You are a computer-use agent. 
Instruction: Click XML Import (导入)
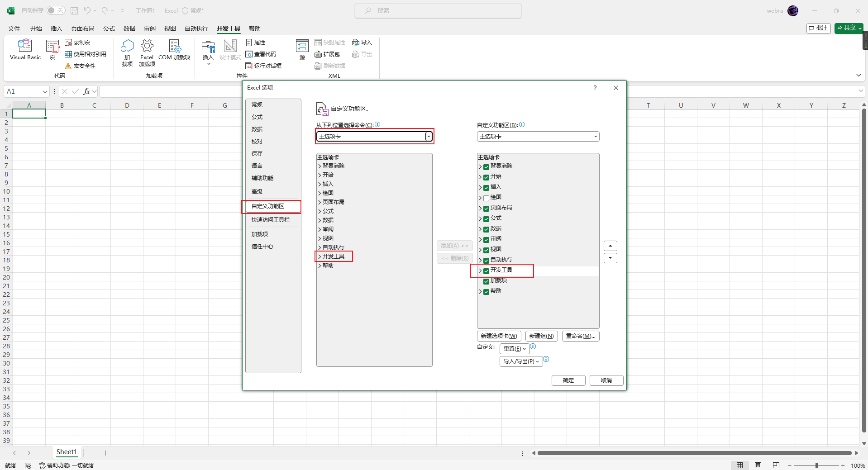[362, 43]
